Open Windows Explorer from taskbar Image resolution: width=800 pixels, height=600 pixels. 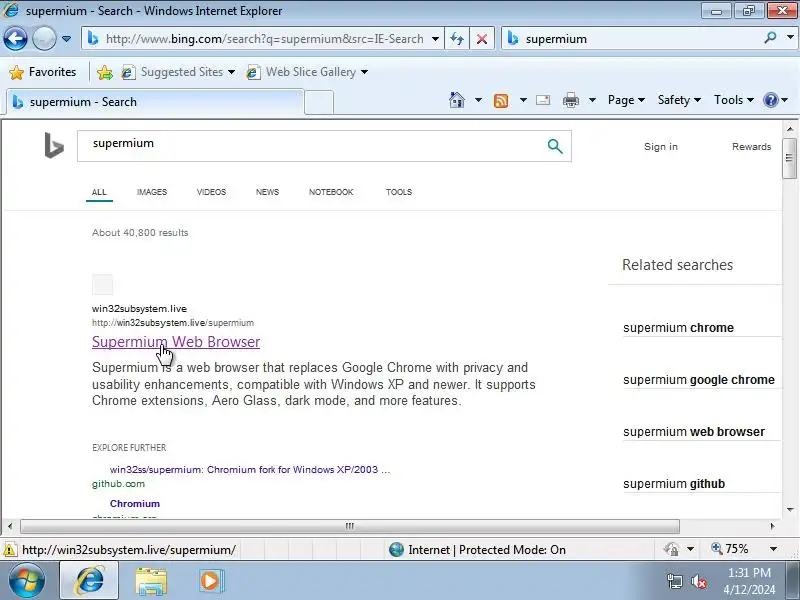151,582
